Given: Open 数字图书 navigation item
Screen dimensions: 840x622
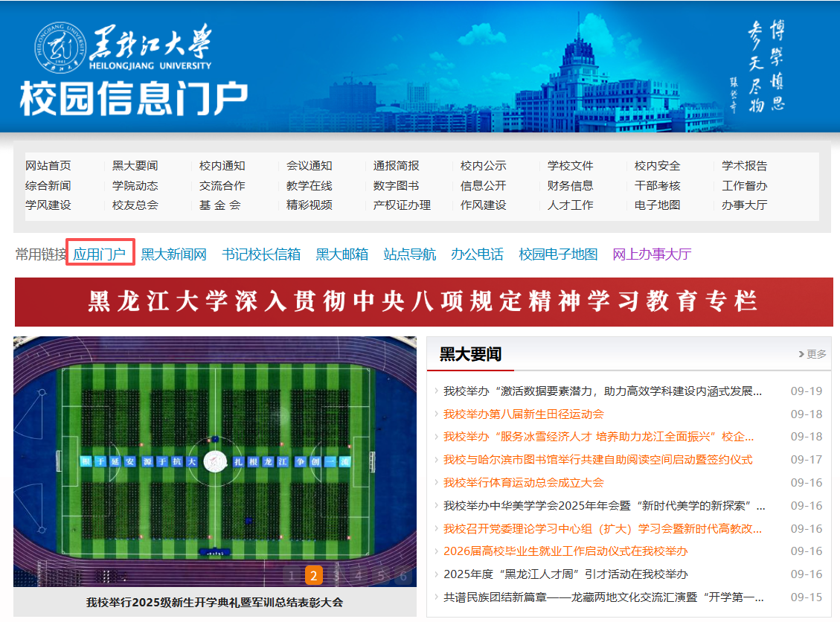Looking at the screenshot, I should 396,185.
